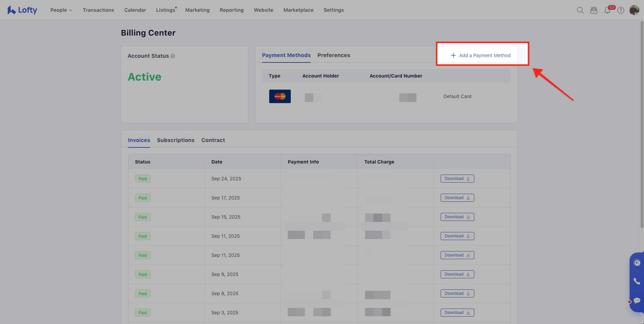Open the Transactions menu
This screenshot has height=324, width=644.
tap(98, 10)
